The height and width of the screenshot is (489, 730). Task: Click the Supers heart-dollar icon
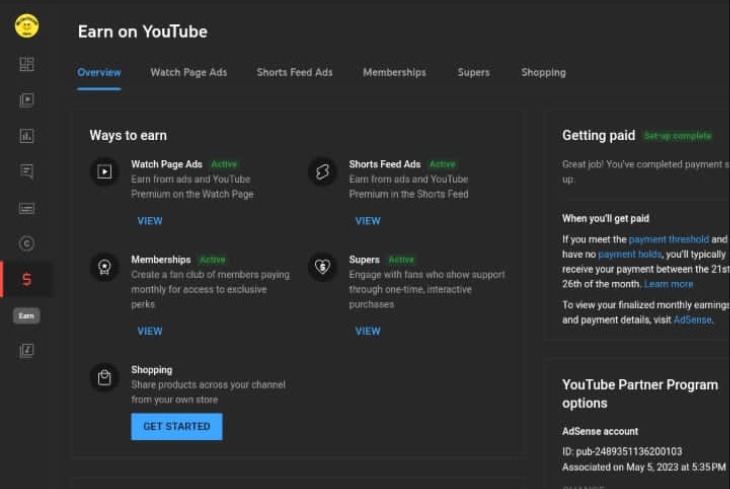[x=322, y=267]
